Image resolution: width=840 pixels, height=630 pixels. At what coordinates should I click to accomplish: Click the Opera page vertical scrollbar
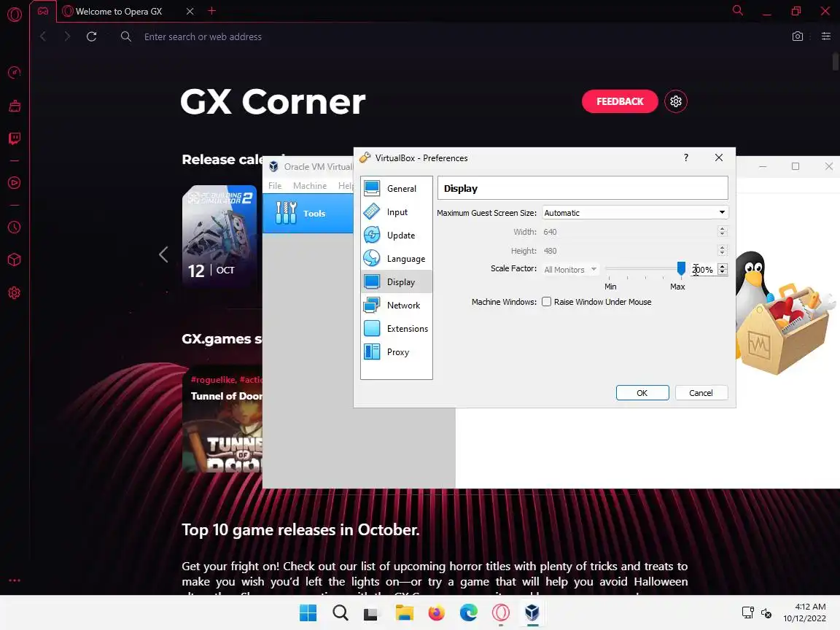click(x=835, y=61)
